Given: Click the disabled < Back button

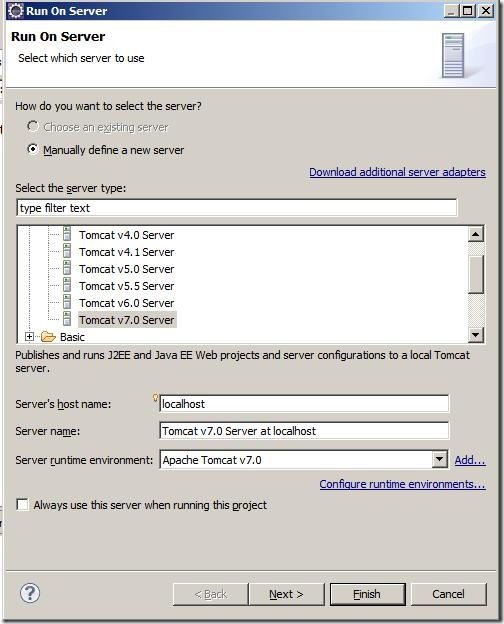Looking at the screenshot, I should 211,594.
